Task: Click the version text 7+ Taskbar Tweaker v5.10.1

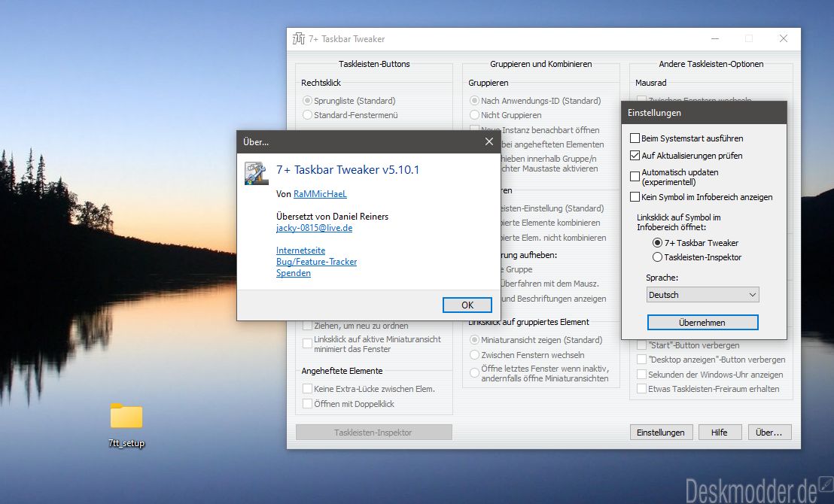Action: 347,169
